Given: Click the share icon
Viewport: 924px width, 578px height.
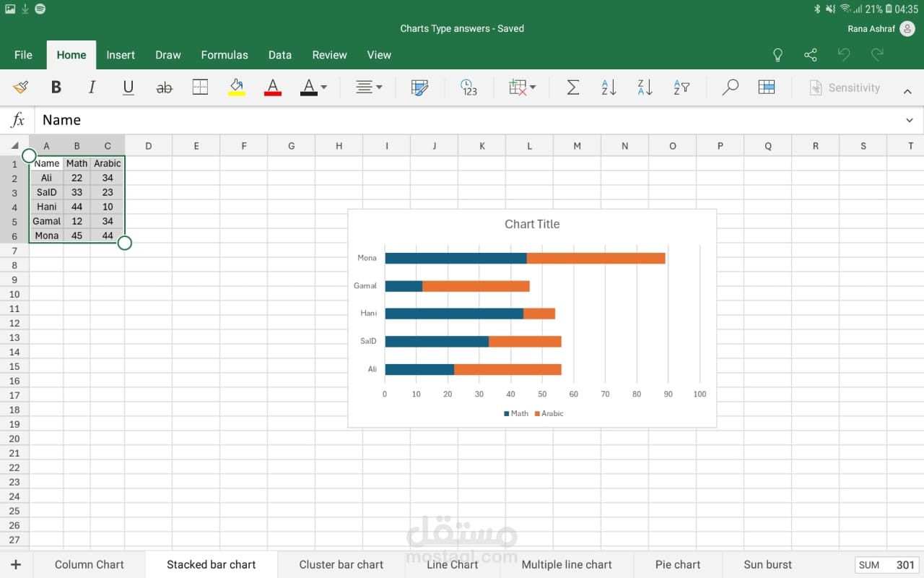Looking at the screenshot, I should coord(811,55).
